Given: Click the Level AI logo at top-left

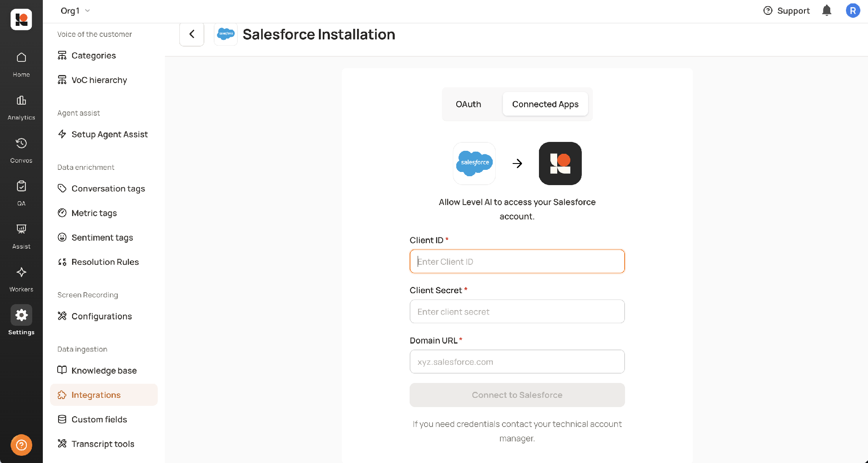Looking at the screenshot, I should (21, 19).
